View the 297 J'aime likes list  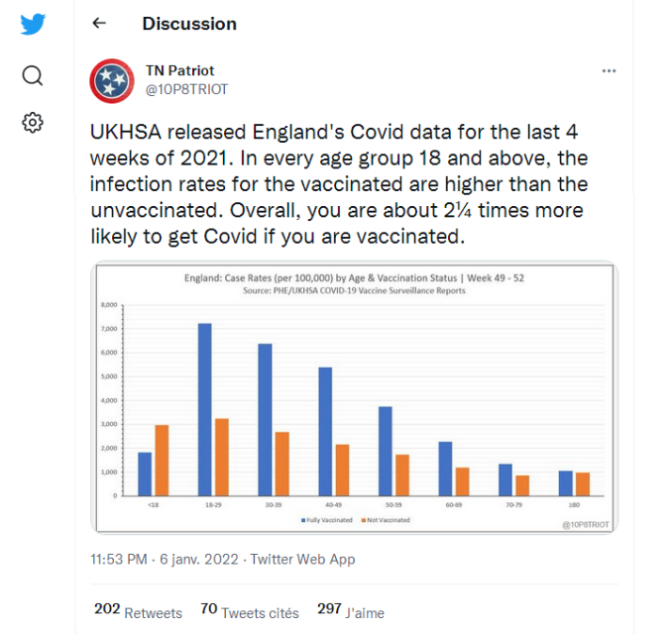point(351,612)
